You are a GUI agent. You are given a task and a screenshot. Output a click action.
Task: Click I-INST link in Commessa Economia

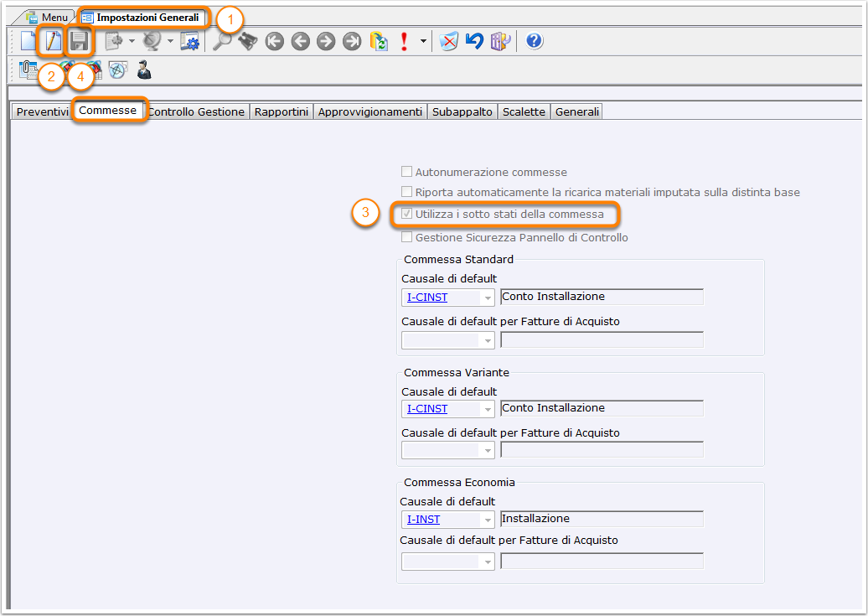click(423, 520)
